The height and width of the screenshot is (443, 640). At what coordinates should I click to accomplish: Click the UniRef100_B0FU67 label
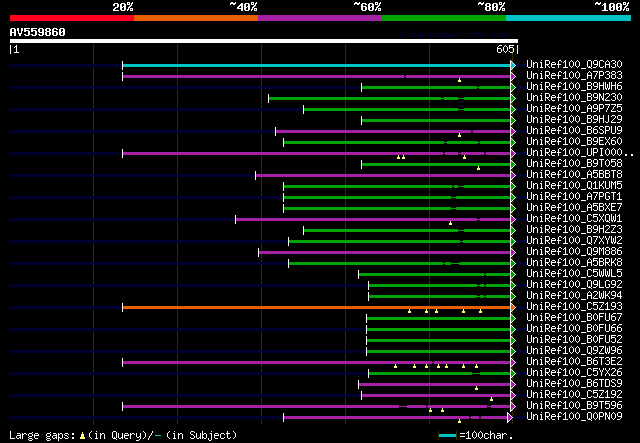coord(574,318)
